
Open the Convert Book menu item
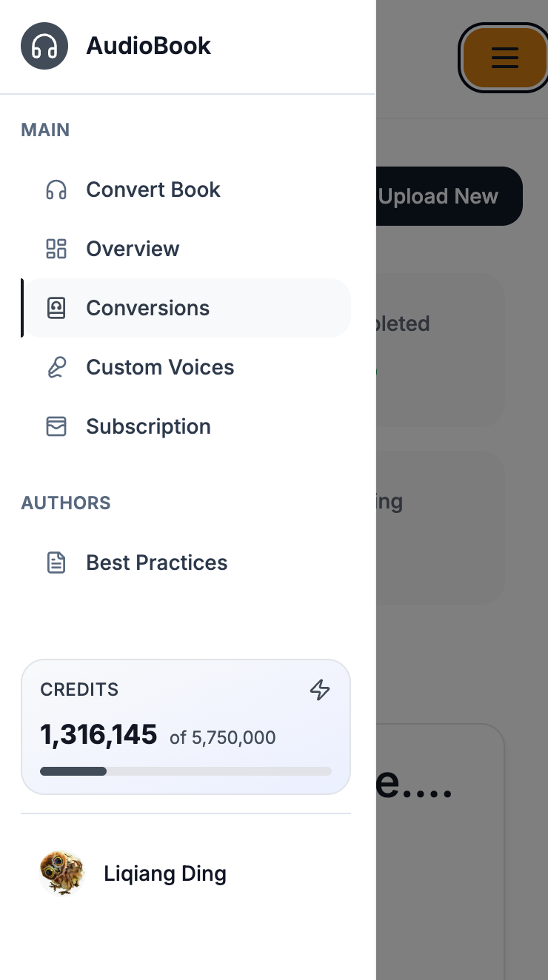tap(153, 189)
